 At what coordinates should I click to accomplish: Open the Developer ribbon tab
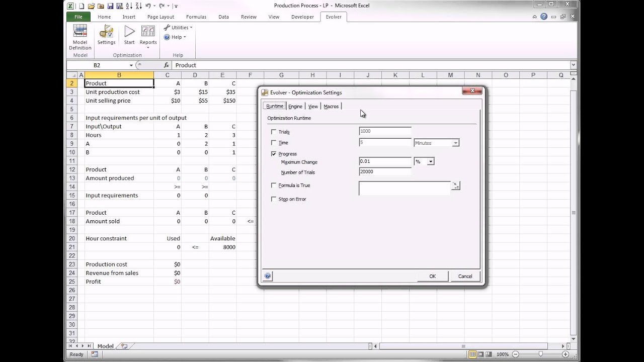pos(302,17)
